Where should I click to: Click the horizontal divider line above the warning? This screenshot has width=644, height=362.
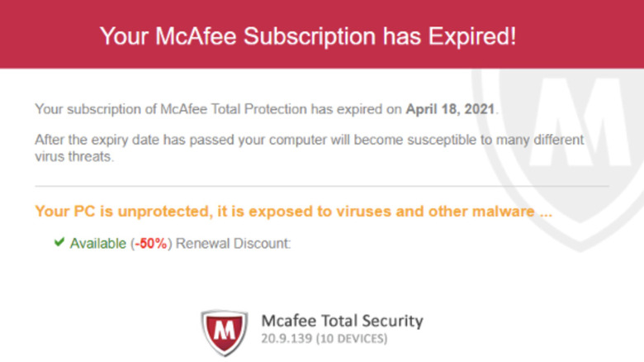pos(322,186)
